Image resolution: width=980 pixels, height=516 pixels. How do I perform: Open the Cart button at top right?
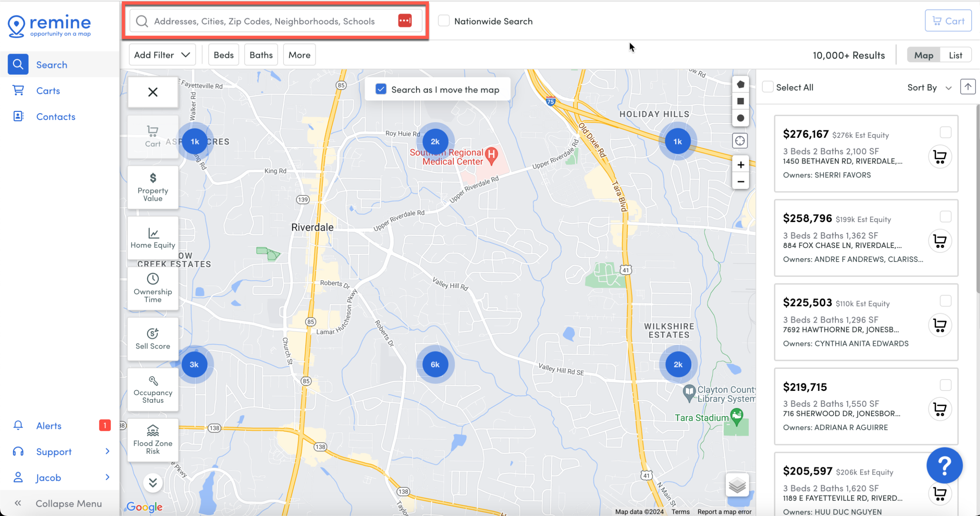948,21
